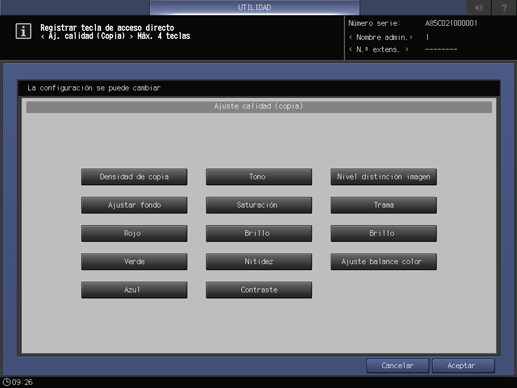The height and width of the screenshot is (388, 517).
Task: Choose the Contraste key
Action: coord(259,290)
